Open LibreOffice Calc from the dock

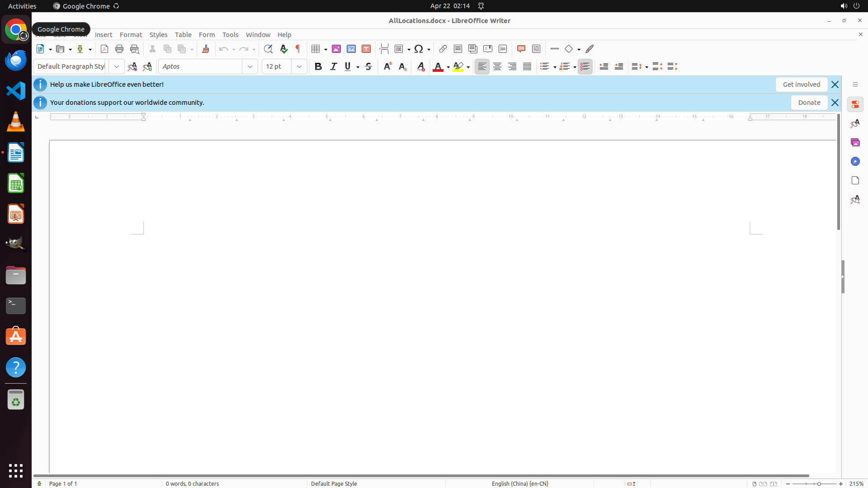click(16, 183)
